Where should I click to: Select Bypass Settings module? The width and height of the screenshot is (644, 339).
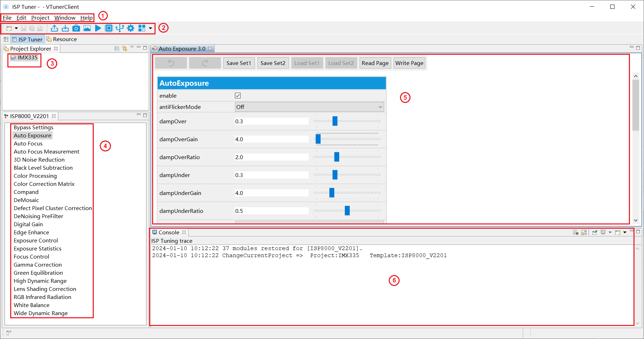33,128
